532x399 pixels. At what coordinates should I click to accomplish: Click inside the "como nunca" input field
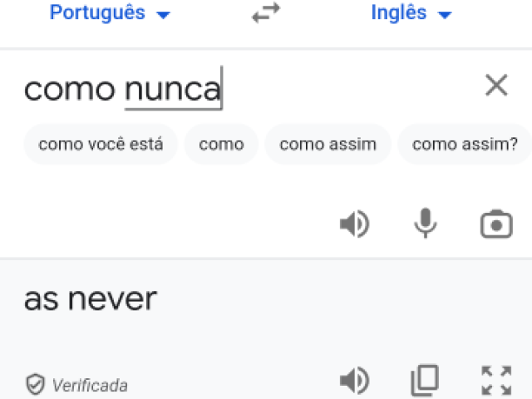point(238,89)
